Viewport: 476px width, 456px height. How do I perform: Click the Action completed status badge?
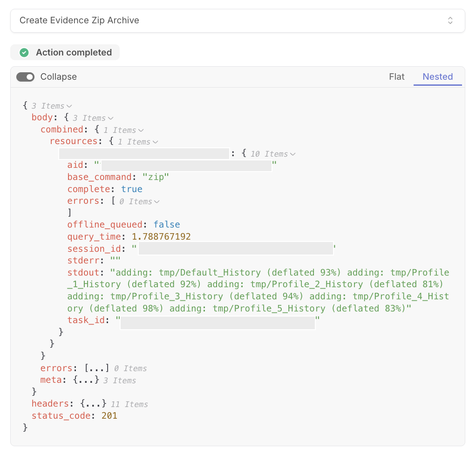(65, 52)
